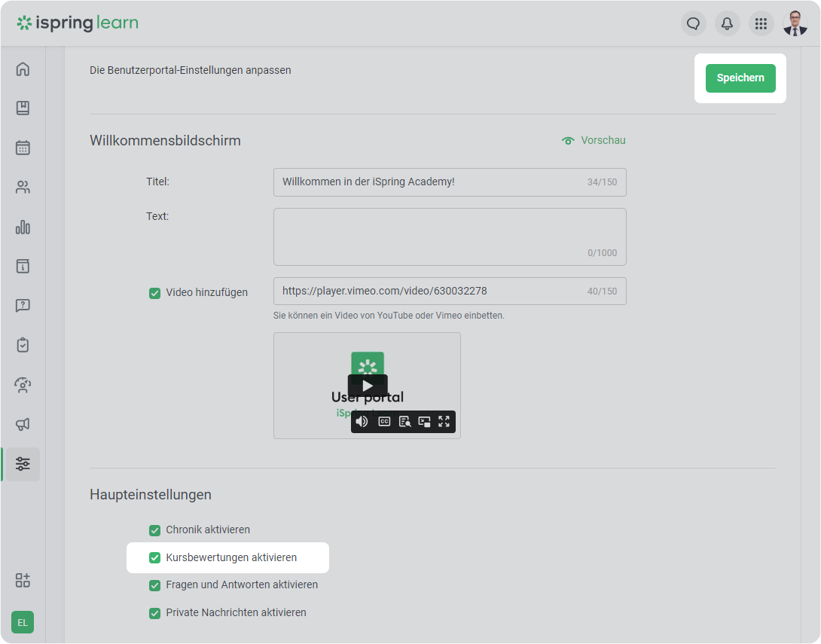821x644 pixels.
Task: Uncheck the Video hinzufügen checkbox
Action: coord(154,293)
